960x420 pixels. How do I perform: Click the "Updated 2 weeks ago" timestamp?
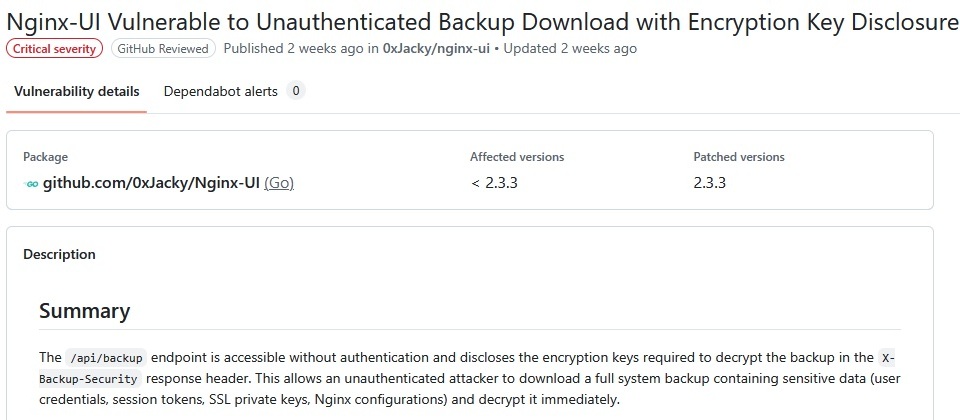(x=569, y=48)
